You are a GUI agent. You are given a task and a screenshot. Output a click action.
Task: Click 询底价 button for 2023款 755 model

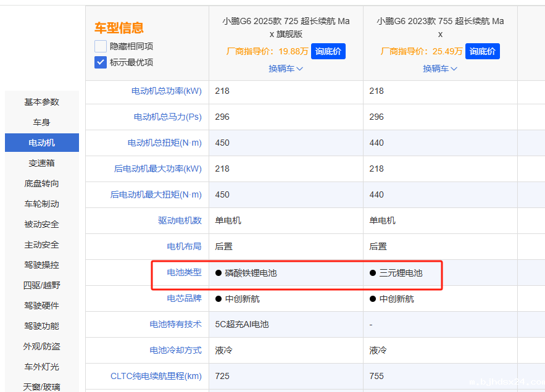coord(482,51)
